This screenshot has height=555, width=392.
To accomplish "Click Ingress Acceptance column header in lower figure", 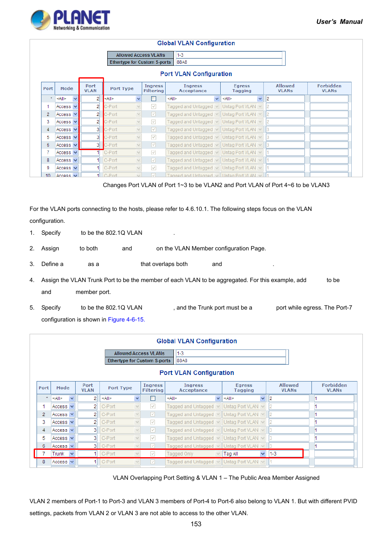I will (194, 388).
